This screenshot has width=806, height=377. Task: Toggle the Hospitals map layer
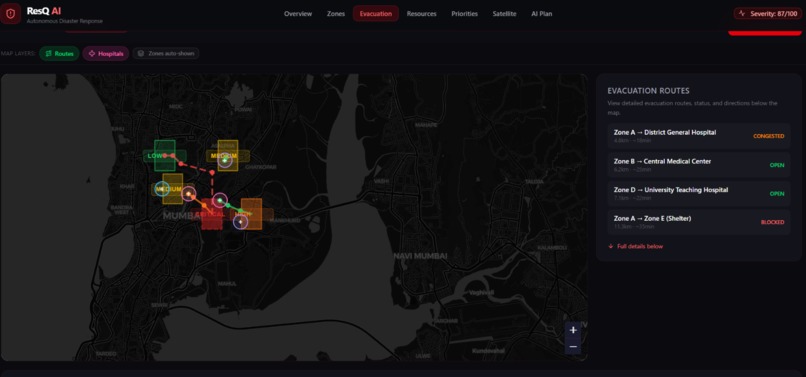[106, 53]
